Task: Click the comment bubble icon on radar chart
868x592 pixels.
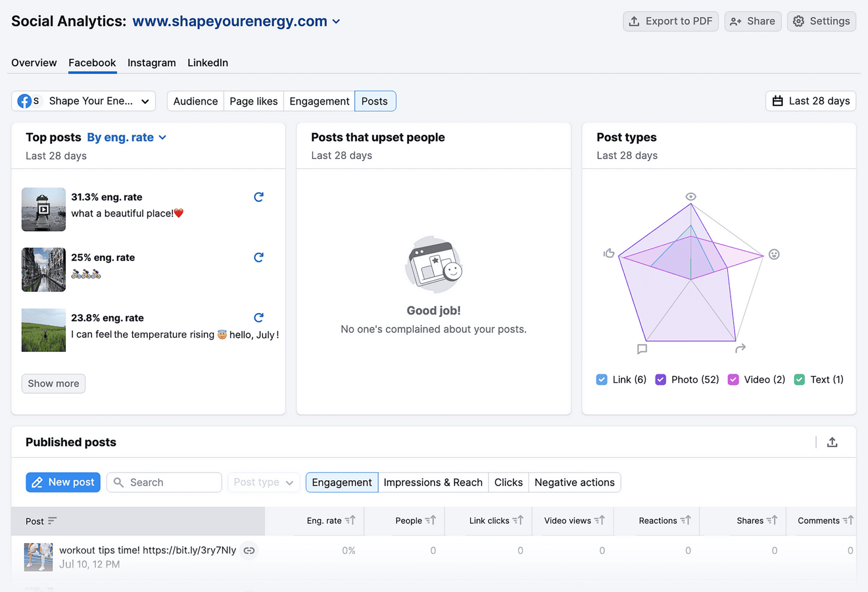Action: 642,349
